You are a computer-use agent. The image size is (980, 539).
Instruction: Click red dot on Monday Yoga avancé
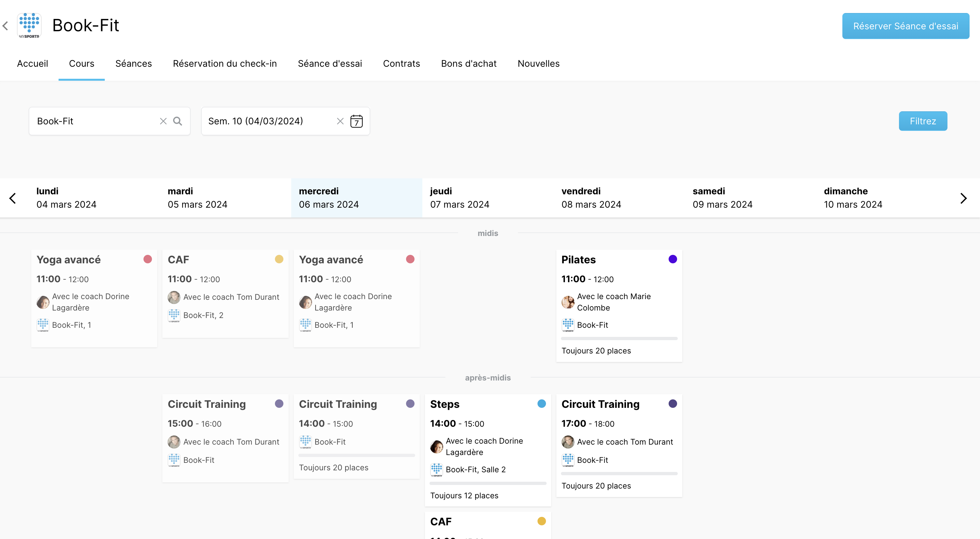pyautogui.click(x=148, y=259)
